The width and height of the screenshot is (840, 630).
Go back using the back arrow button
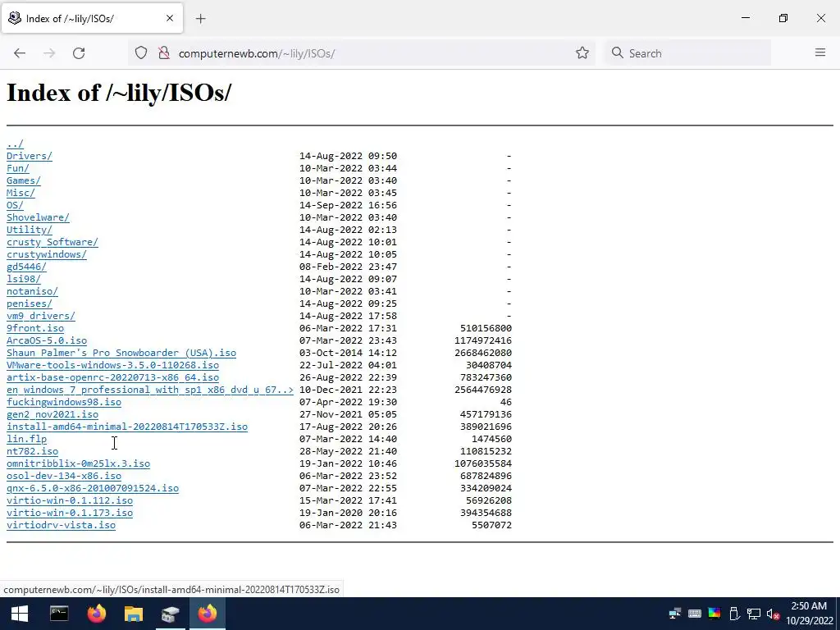click(20, 53)
